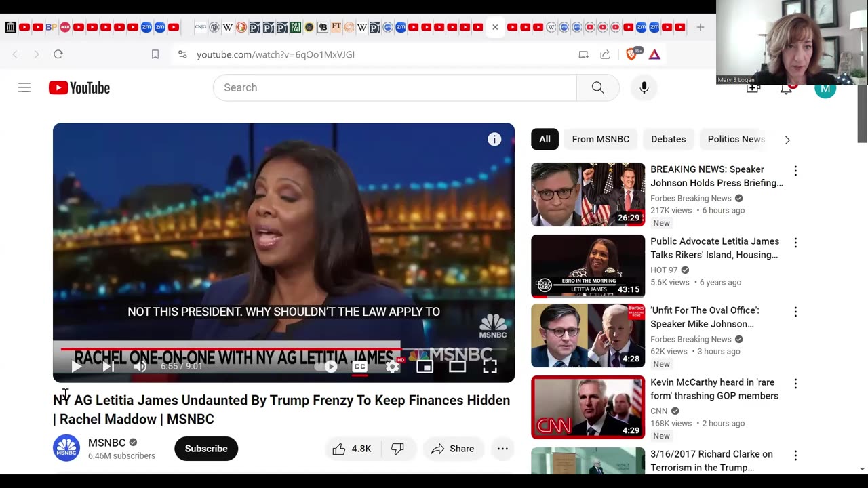Open the Brave Shields lion icon
Image resolution: width=868 pixels, height=488 pixels.
tap(631, 54)
